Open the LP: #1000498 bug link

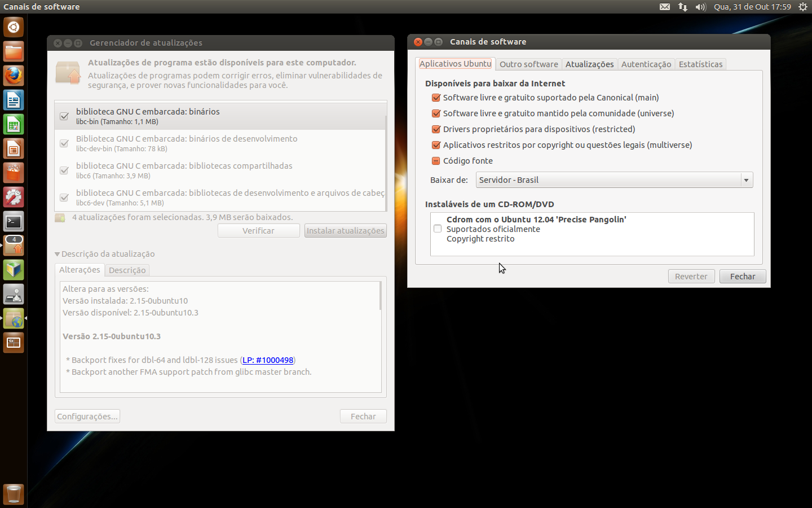tap(268, 360)
